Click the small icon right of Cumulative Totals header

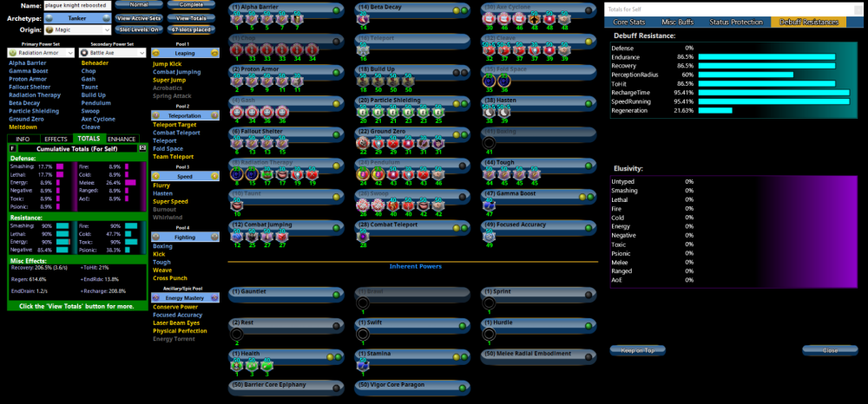141,148
